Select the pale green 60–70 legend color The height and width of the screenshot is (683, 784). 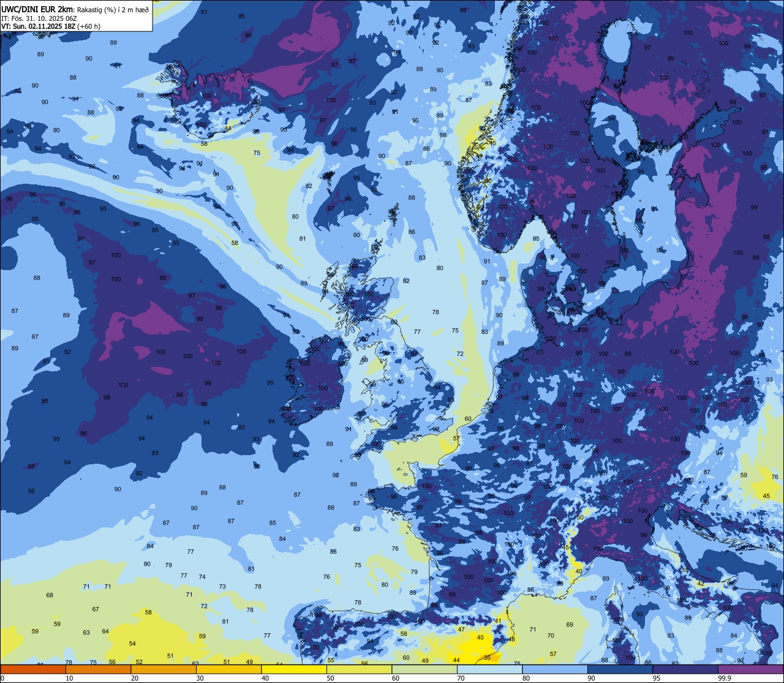(x=424, y=670)
